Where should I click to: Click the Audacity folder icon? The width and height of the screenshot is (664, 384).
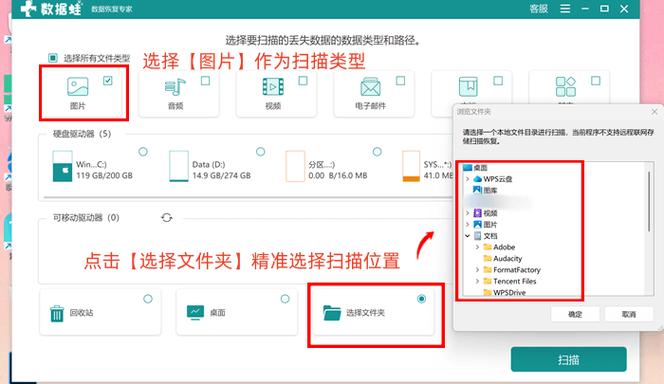click(x=487, y=258)
